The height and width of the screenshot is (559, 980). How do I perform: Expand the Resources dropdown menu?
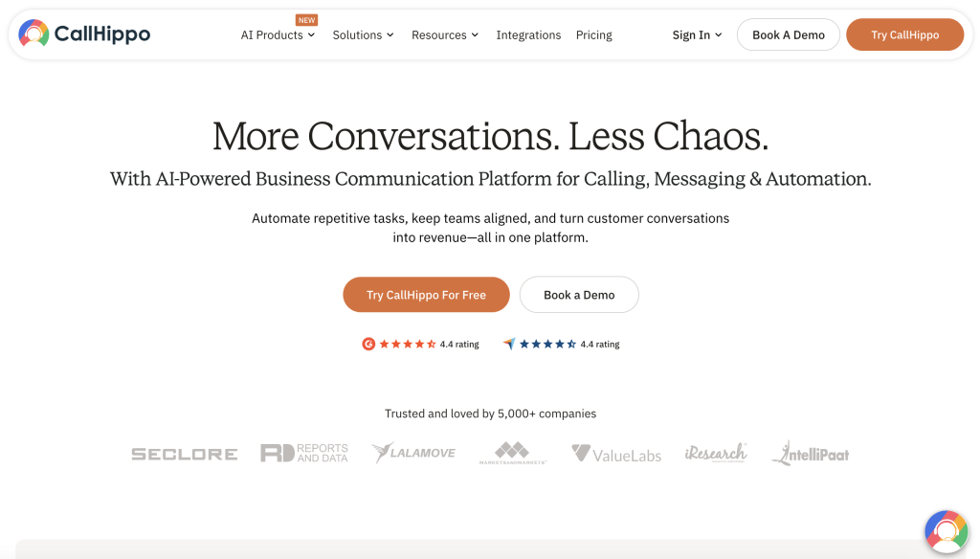(x=445, y=35)
